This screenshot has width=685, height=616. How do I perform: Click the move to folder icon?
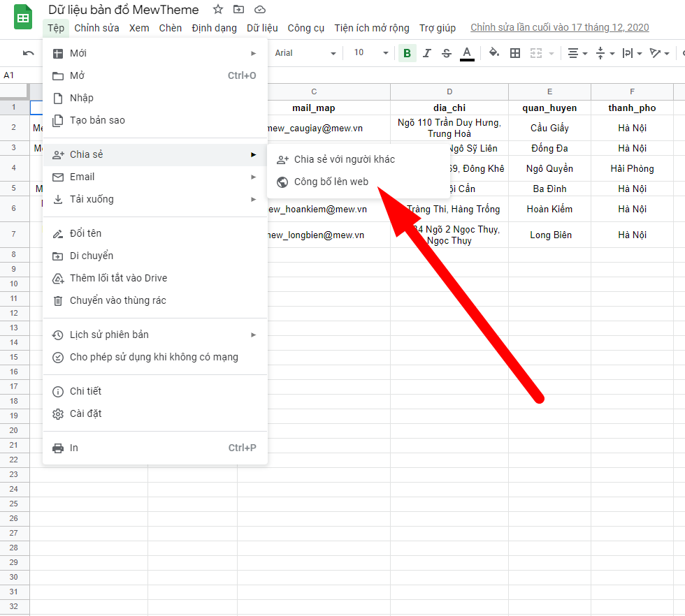point(239,10)
